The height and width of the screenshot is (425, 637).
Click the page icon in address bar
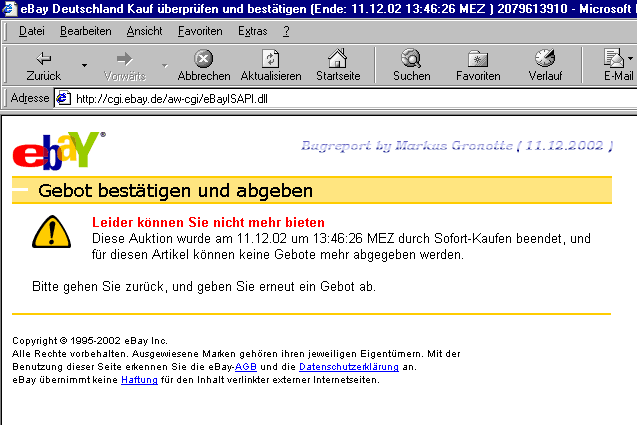point(63,98)
